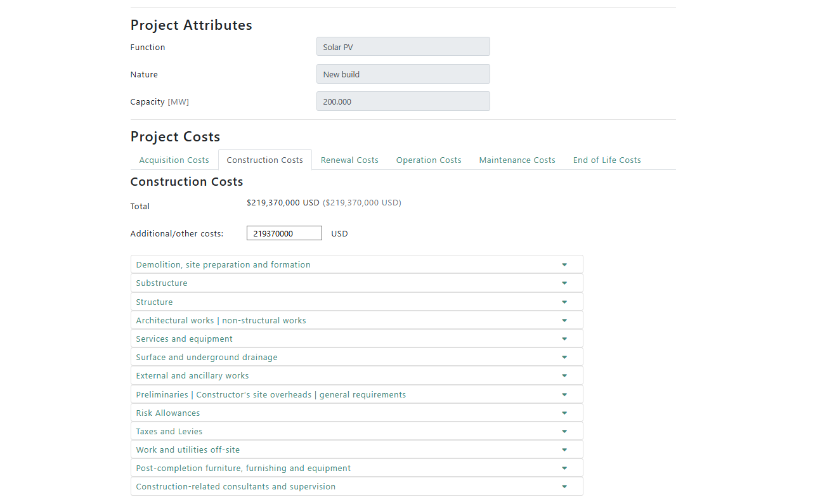
Task: Select the Operation Costs tab
Action: click(x=429, y=160)
